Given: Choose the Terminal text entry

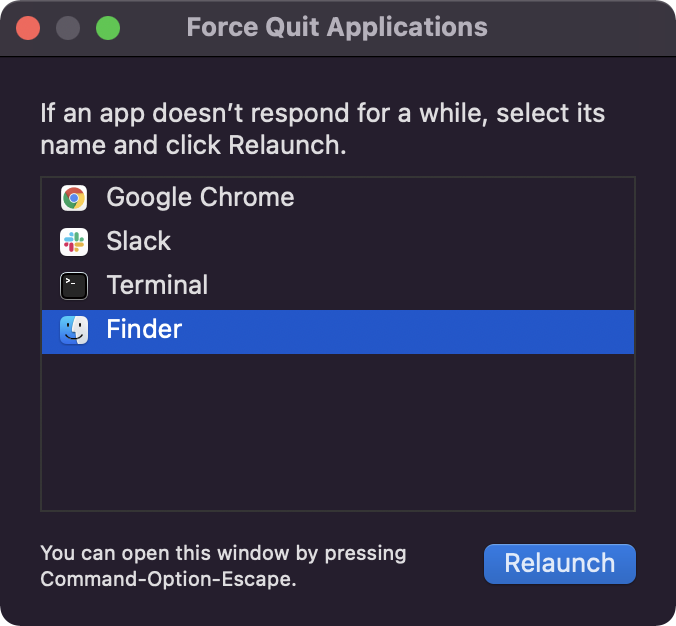Looking at the screenshot, I should tap(157, 285).
